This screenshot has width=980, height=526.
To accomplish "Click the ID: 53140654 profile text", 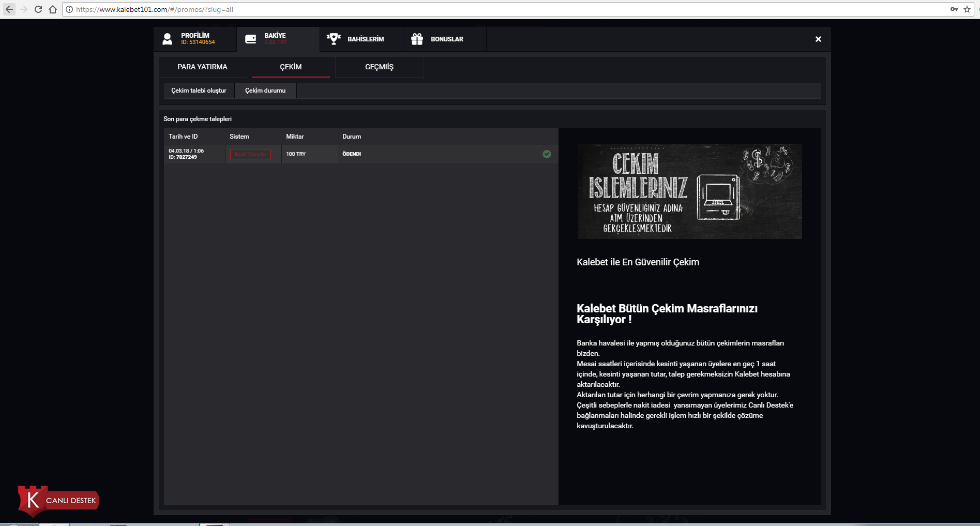I will pos(198,42).
